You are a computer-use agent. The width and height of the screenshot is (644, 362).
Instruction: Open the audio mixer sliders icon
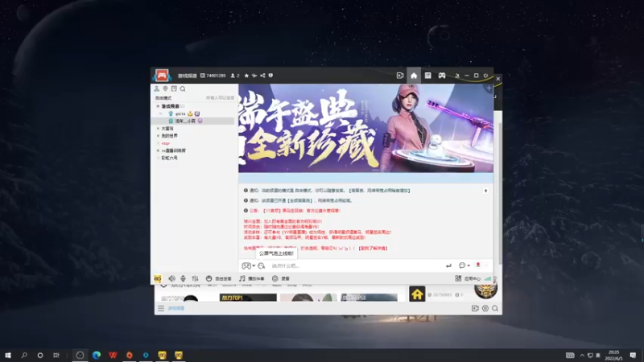[195, 278]
